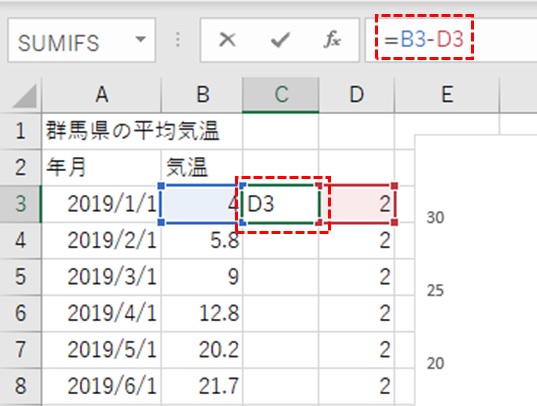This screenshot has width=537, height=406.
Task: Open Insert Function fx dialog
Action: point(332,39)
